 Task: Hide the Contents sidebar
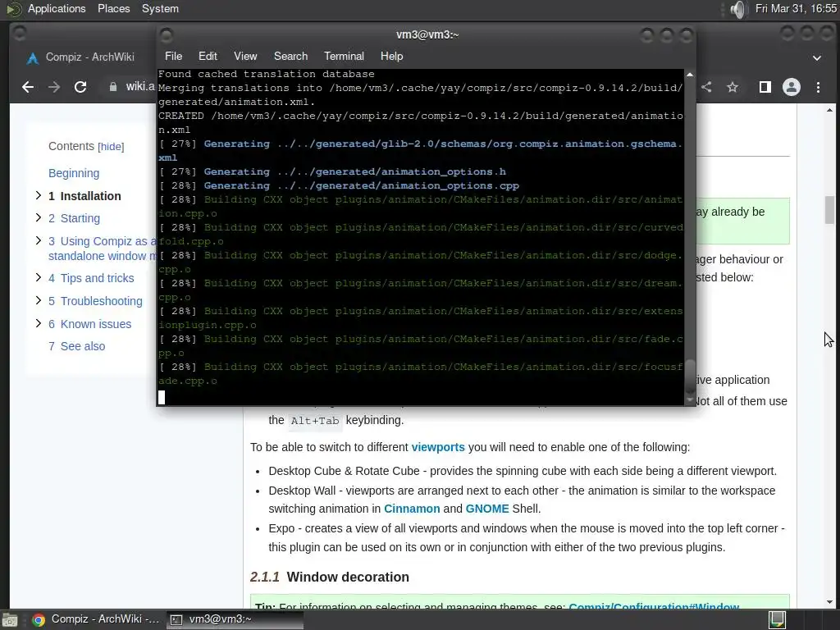click(x=111, y=147)
